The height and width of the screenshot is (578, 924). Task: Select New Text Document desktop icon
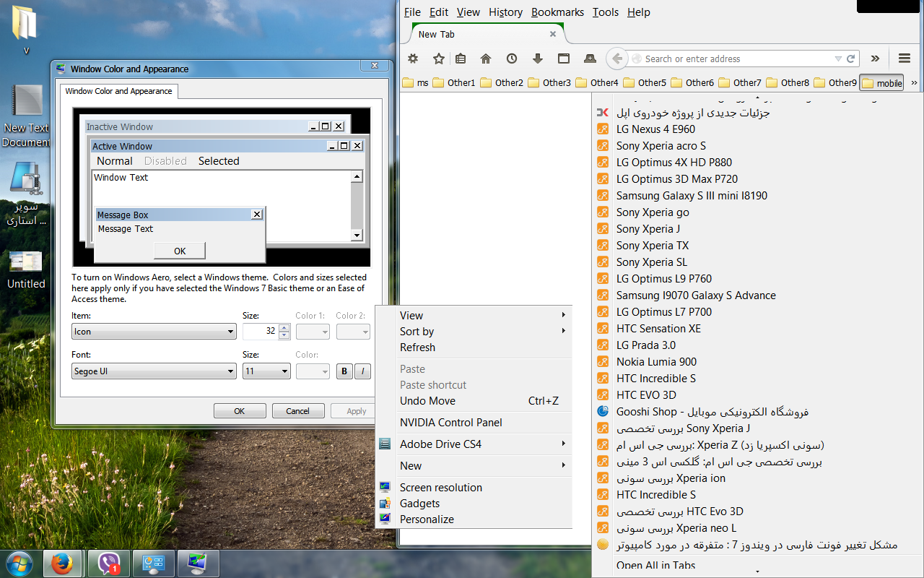point(27,116)
